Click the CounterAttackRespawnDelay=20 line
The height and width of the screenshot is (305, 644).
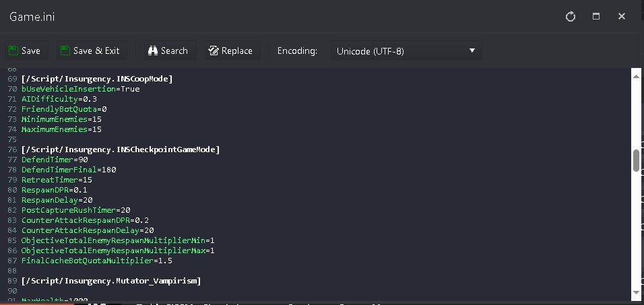[x=88, y=230]
